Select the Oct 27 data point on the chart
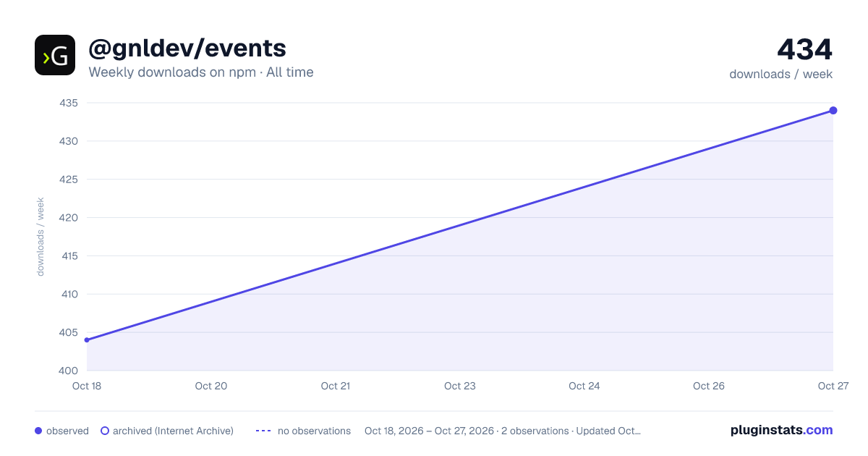This screenshot has height=456, width=868. coord(833,110)
